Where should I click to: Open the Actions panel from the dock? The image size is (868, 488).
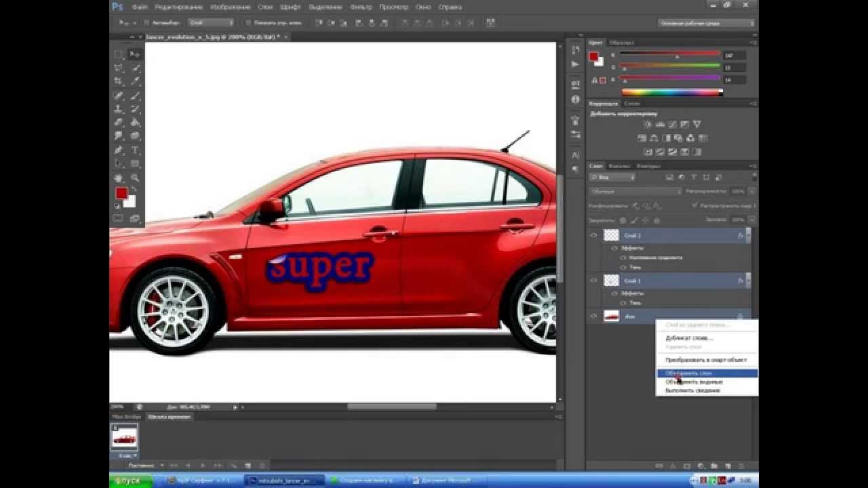pos(576,64)
